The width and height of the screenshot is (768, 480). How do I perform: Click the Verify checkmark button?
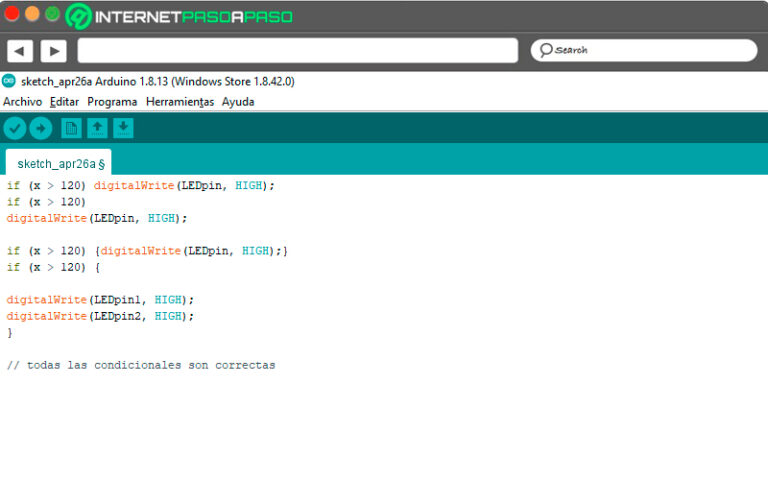coord(15,128)
